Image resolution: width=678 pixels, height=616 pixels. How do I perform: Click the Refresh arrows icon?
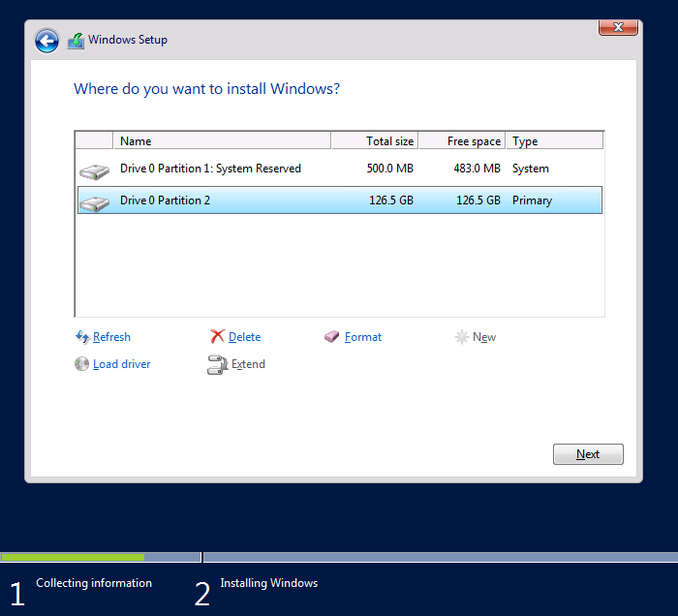pyautogui.click(x=82, y=337)
